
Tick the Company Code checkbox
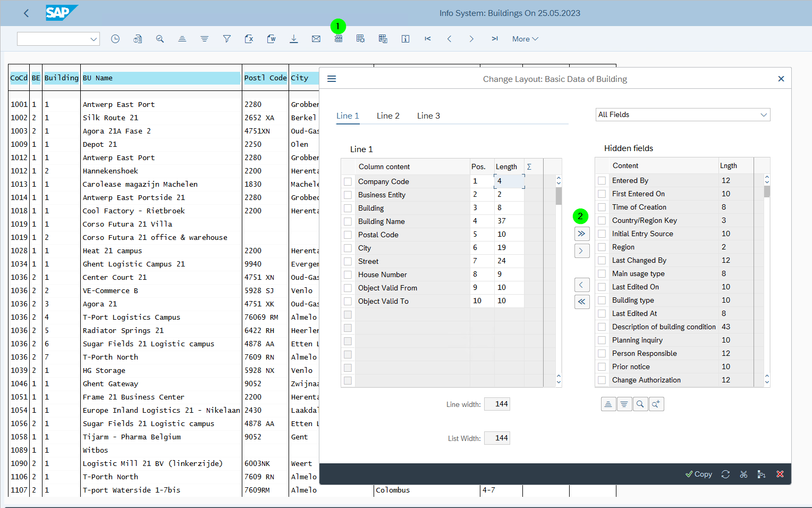(348, 181)
